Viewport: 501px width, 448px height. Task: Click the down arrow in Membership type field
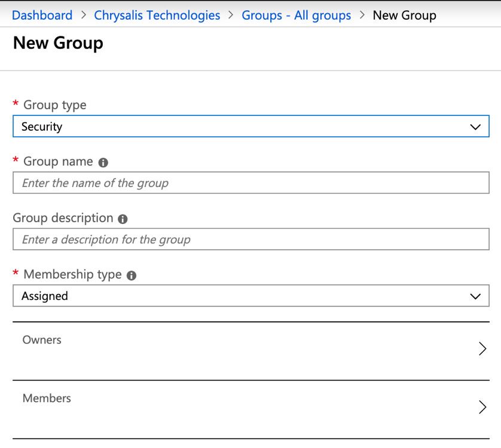(x=475, y=297)
